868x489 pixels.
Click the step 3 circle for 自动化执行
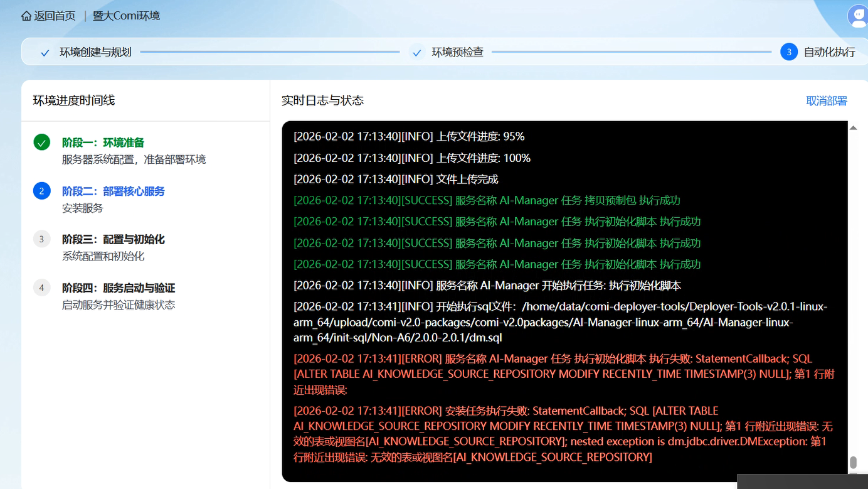coord(789,52)
